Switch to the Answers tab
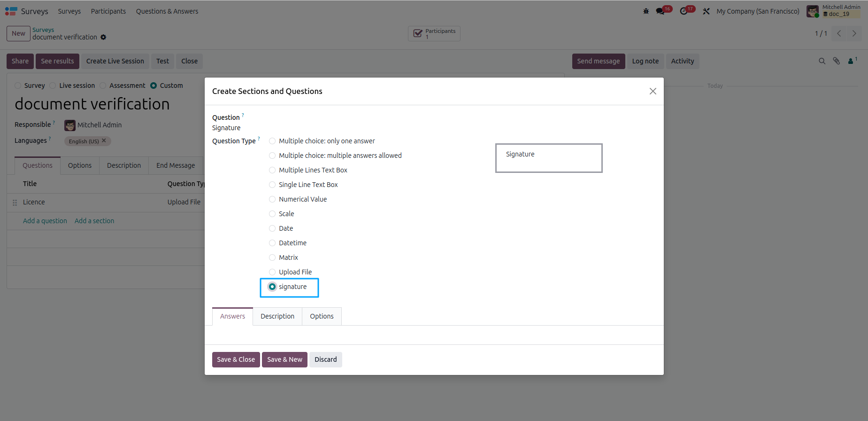 (x=232, y=316)
